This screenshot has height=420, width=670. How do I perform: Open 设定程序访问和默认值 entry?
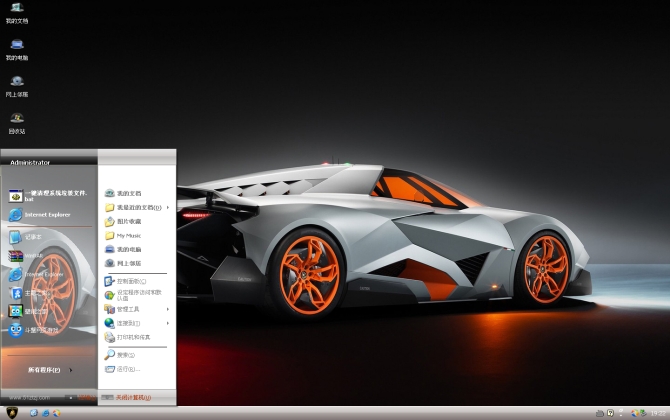133,295
